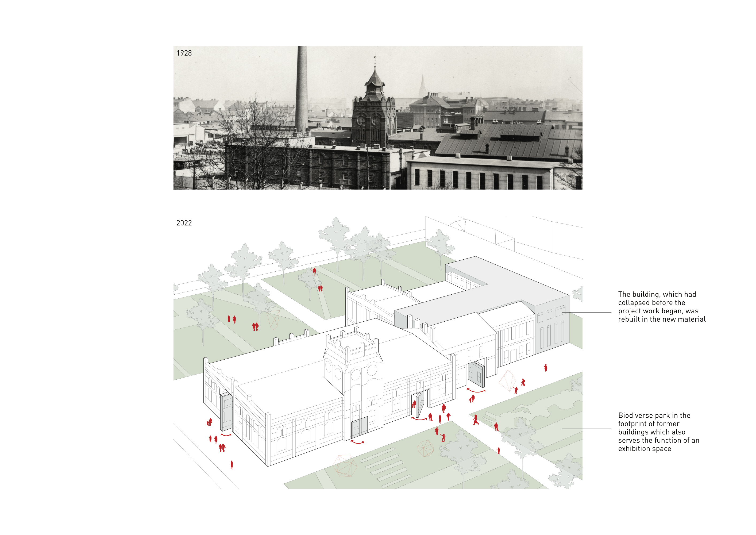Image resolution: width=756 pixels, height=535 pixels.
Task: Click the 1928 year label
Action: click(184, 53)
